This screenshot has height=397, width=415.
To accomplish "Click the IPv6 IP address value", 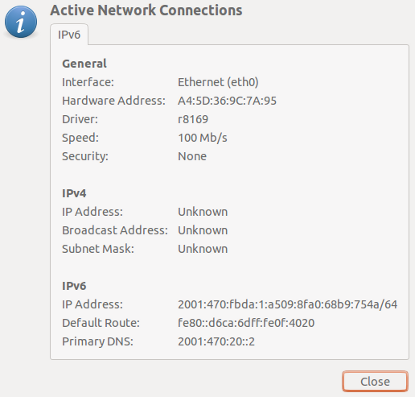I will [x=287, y=304].
